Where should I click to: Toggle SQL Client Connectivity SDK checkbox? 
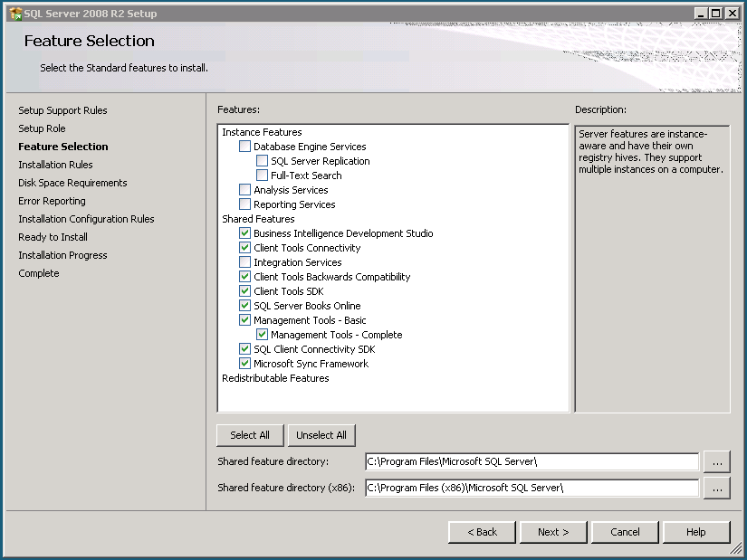coord(244,349)
